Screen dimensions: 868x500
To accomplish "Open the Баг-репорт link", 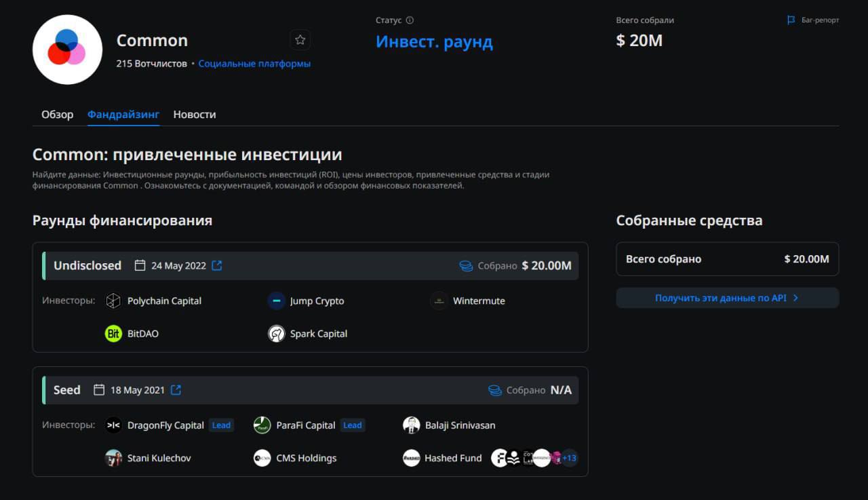I will click(820, 20).
